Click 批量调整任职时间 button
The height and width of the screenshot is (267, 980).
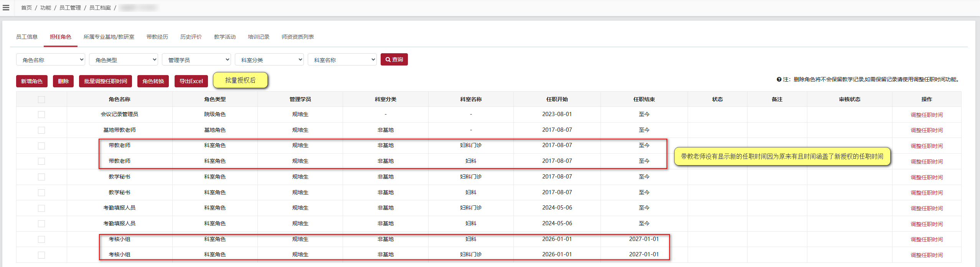pos(106,81)
